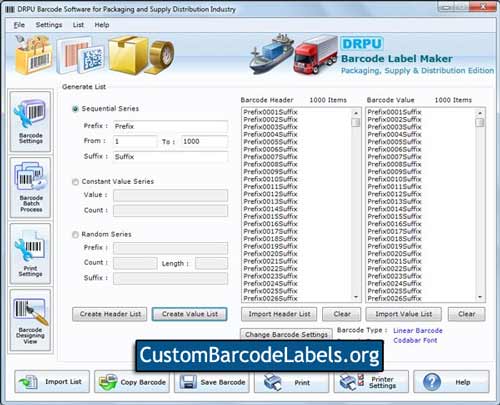Viewport: 500px width, 405px height.
Task: Open Barcode Designing View sidebar icon
Action: tap(30, 320)
